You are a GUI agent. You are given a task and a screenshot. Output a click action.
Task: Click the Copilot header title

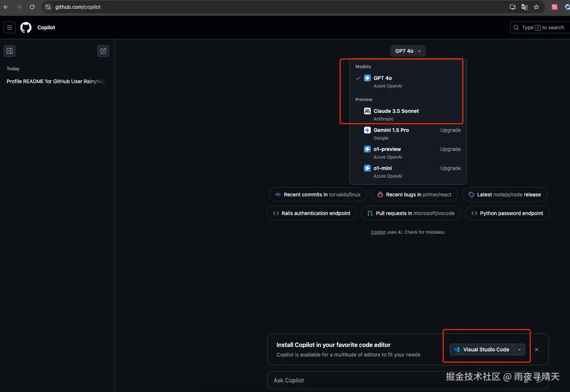[x=46, y=27]
